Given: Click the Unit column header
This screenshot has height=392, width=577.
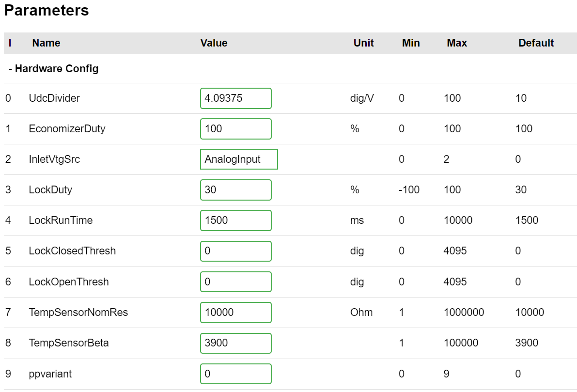Looking at the screenshot, I should point(363,43).
